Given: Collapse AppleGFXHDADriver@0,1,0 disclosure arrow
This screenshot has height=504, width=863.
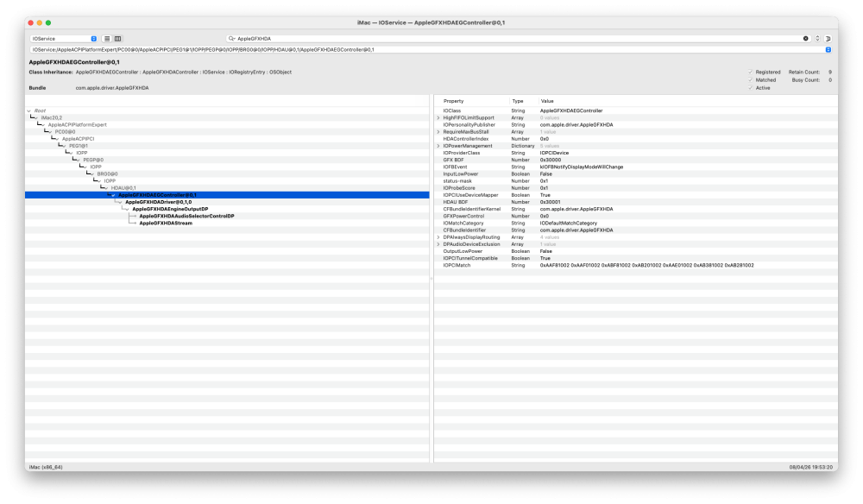Looking at the screenshot, I should (x=121, y=202).
